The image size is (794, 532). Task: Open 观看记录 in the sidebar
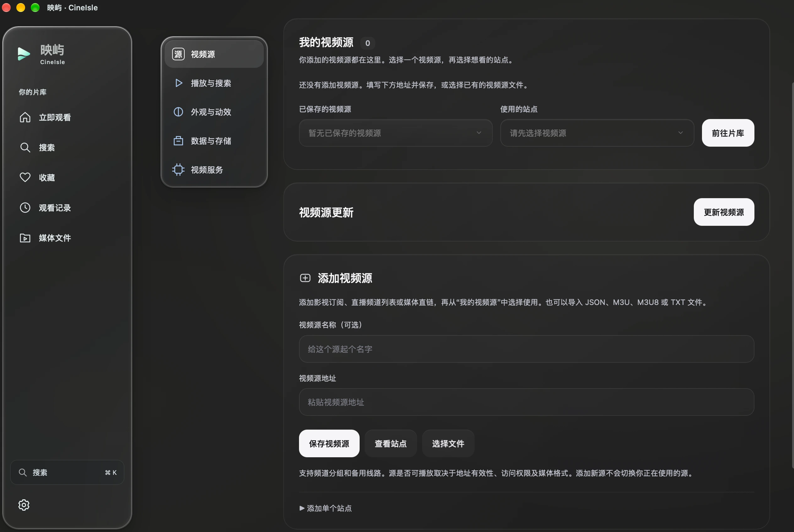[67, 208]
